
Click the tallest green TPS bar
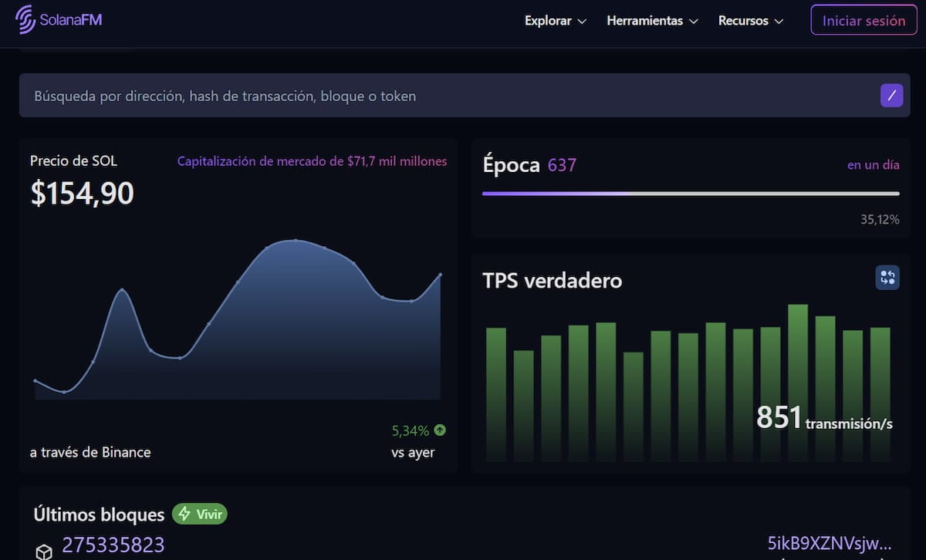(799, 378)
